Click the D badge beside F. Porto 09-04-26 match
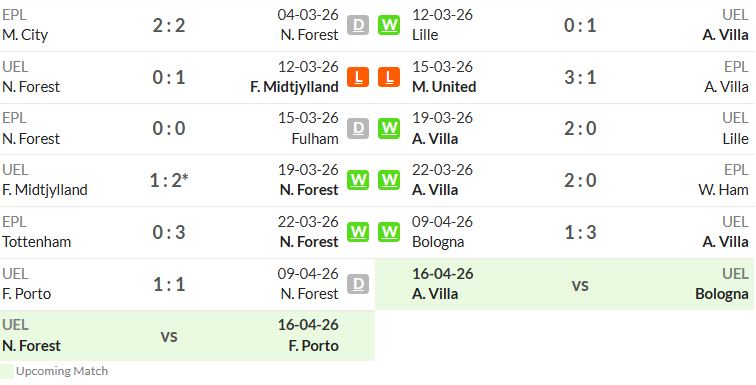Screen dimensions: 756x385 (x=358, y=284)
